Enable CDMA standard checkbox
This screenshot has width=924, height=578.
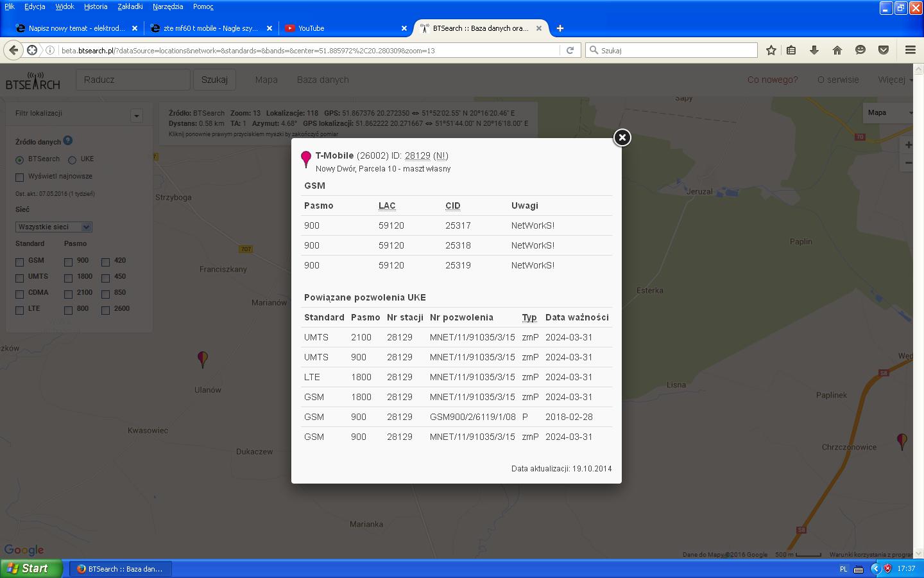pos(19,294)
